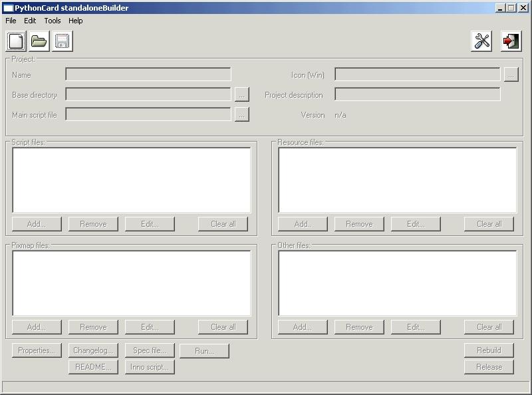Click the Rebuild button
This screenshot has height=395, width=532.
[489, 350]
